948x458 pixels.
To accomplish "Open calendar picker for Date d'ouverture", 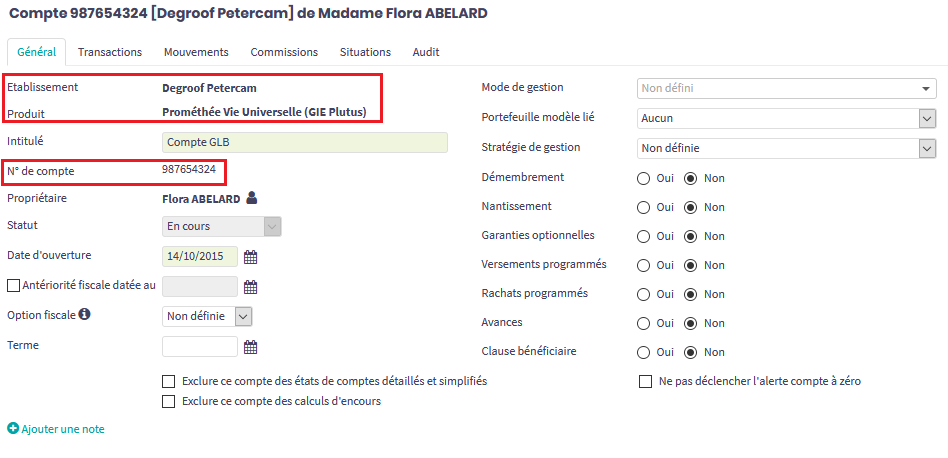I will coord(251,257).
